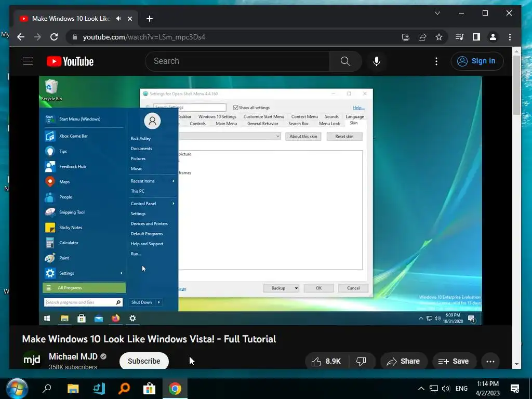Open Microsoft Store from taskbar
532x399 pixels.
pyautogui.click(x=149, y=389)
